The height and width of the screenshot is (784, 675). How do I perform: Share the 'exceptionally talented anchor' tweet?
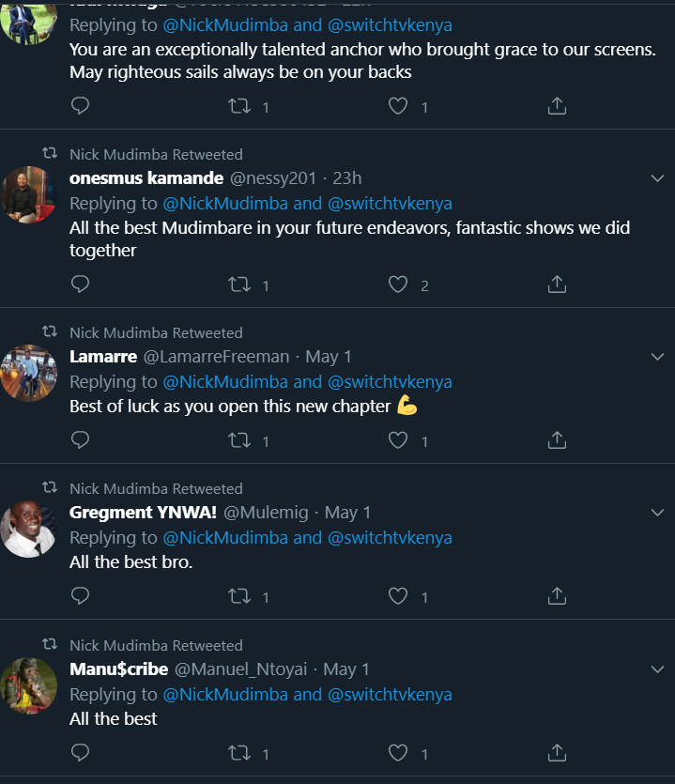point(557,105)
